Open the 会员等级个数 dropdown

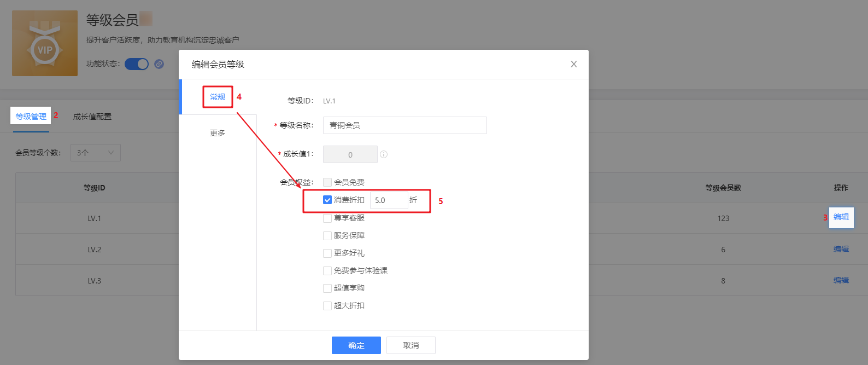pos(96,153)
